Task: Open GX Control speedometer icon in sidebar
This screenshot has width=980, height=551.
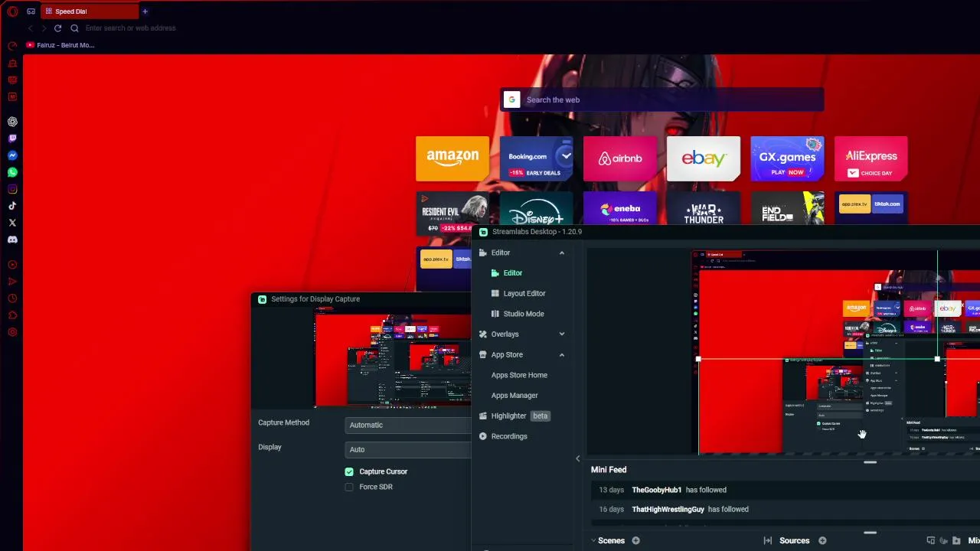Action: (12, 46)
